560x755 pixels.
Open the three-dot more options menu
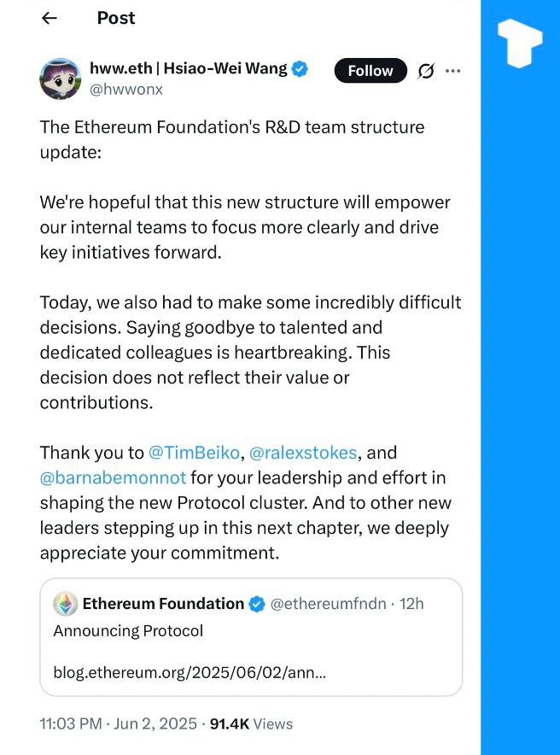coord(453,71)
